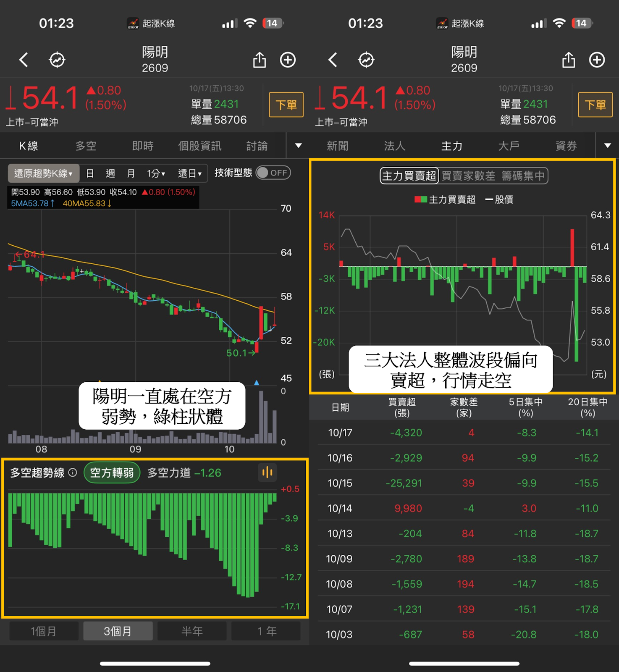Tap the back arrow on right phone screen

click(x=333, y=60)
